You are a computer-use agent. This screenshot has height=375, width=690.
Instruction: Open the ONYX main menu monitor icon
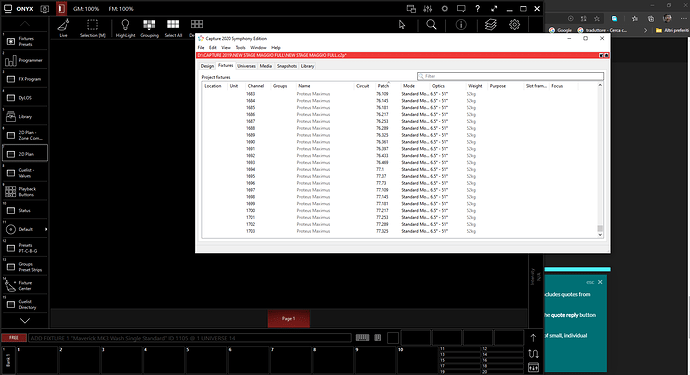8,8
